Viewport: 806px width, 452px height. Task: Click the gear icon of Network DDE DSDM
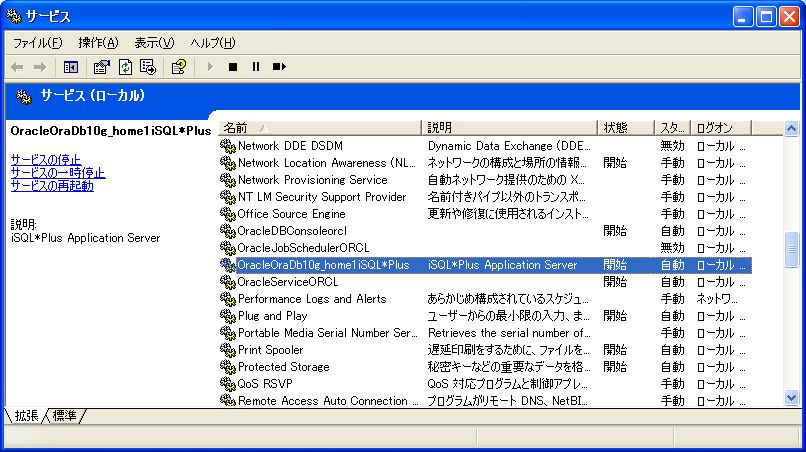tap(227, 146)
